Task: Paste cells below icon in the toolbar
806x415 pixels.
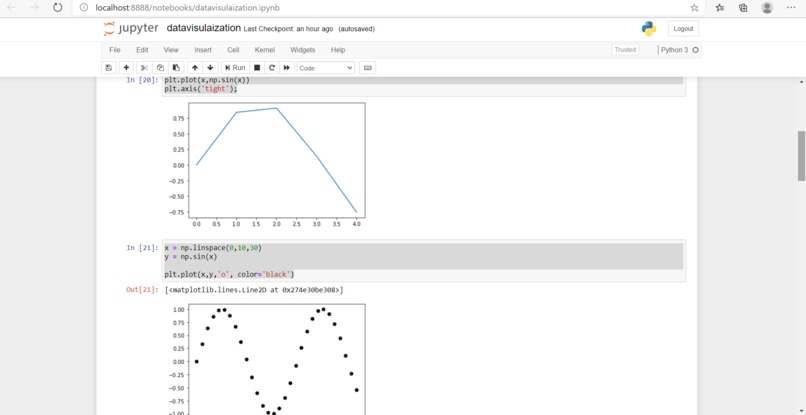Action: pos(176,68)
